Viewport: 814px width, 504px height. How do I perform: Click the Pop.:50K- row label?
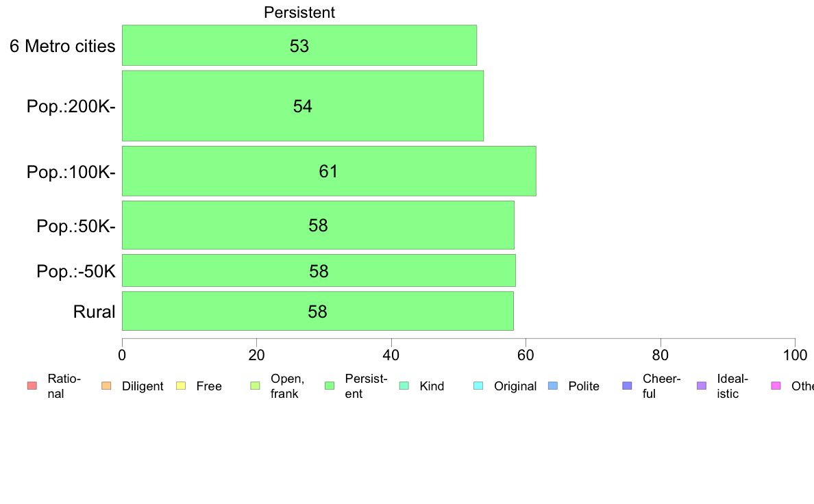click(76, 226)
